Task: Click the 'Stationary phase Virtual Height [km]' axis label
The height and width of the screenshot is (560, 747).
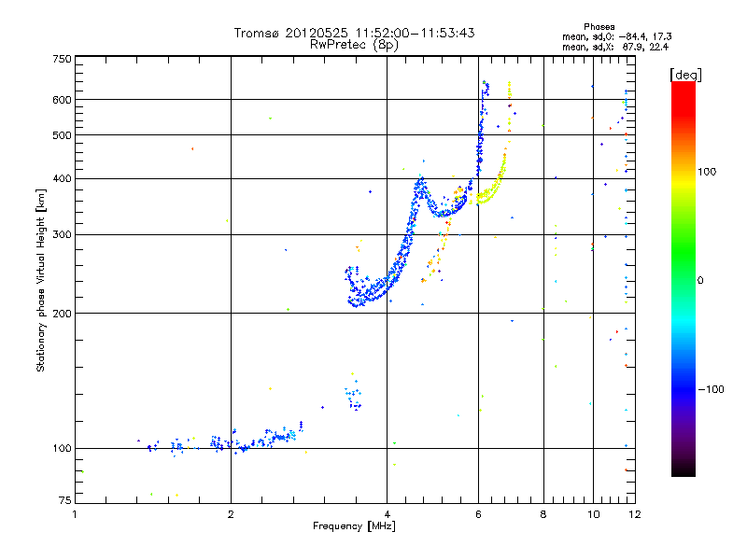Action: [x=41, y=281]
